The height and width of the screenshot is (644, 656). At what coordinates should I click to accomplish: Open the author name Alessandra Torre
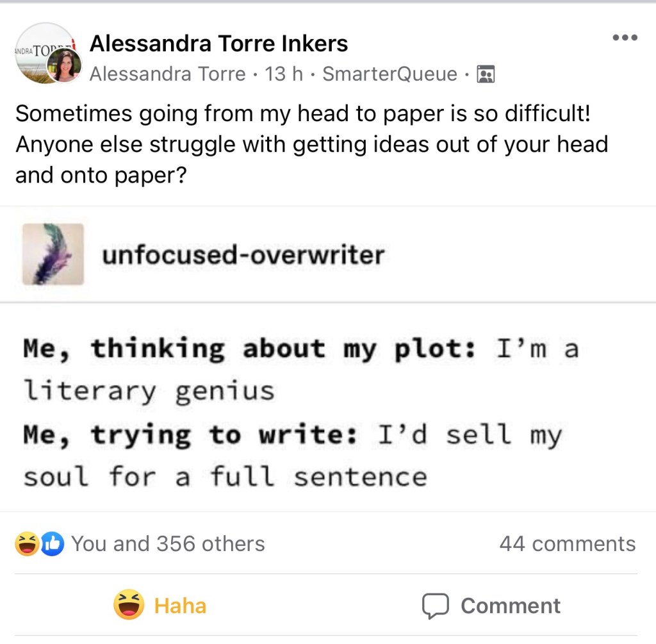167,74
